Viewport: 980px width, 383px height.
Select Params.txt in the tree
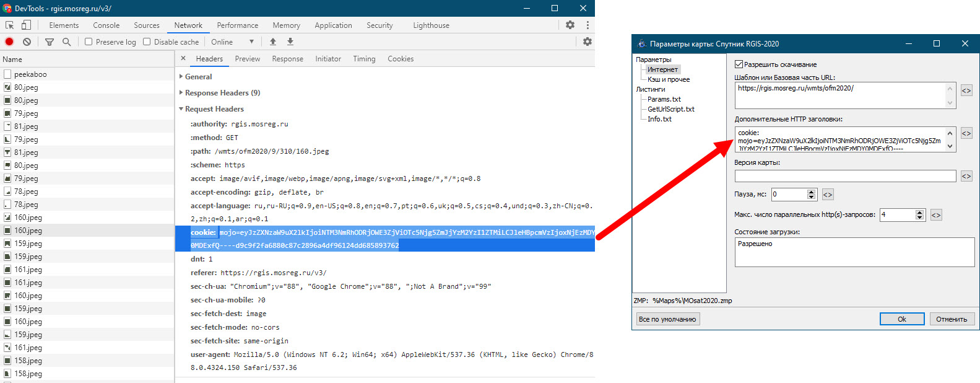click(x=664, y=99)
